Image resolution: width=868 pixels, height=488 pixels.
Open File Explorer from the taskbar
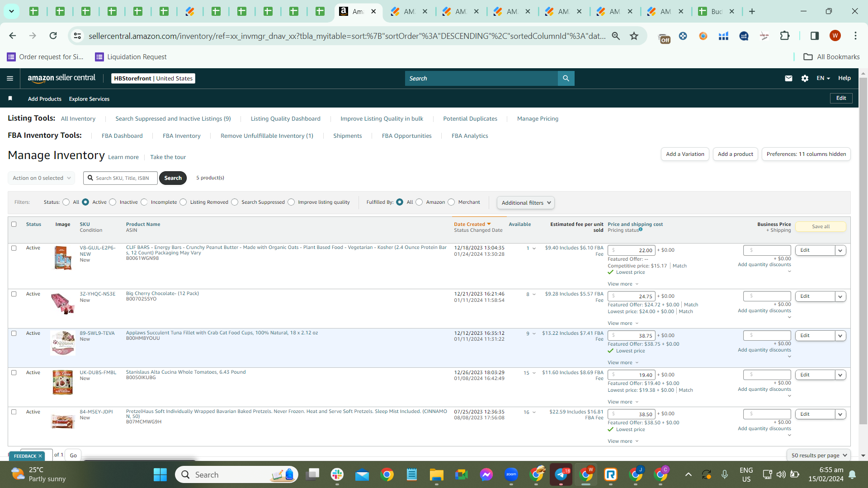click(x=436, y=474)
